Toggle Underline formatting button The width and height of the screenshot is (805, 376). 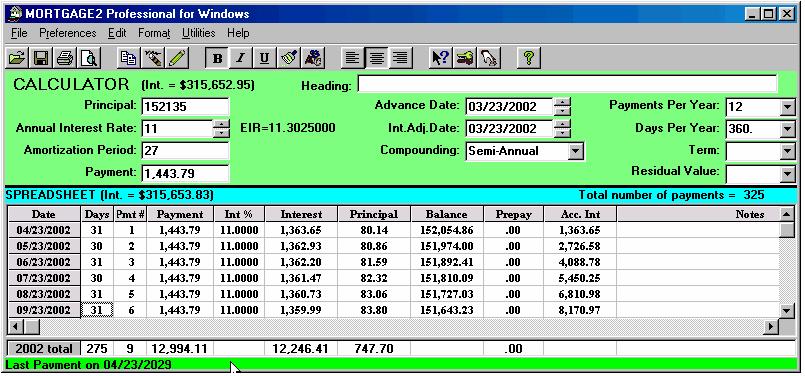[264, 58]
